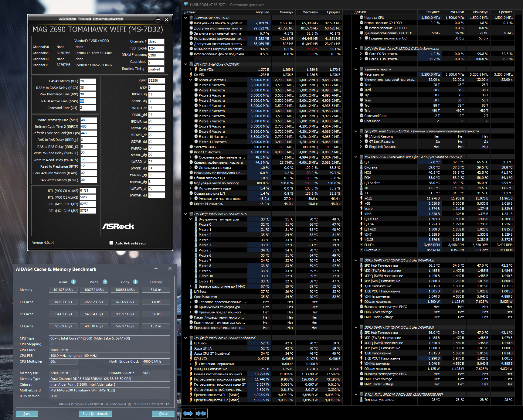Click the SA VID lightning icon

[x=191, y=75]
